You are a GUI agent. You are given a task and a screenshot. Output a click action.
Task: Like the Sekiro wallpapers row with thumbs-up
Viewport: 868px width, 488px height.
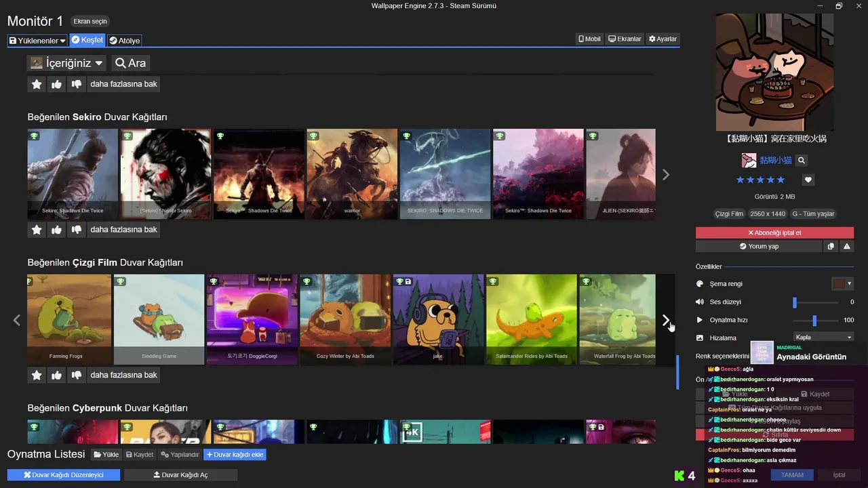[56, 230]
